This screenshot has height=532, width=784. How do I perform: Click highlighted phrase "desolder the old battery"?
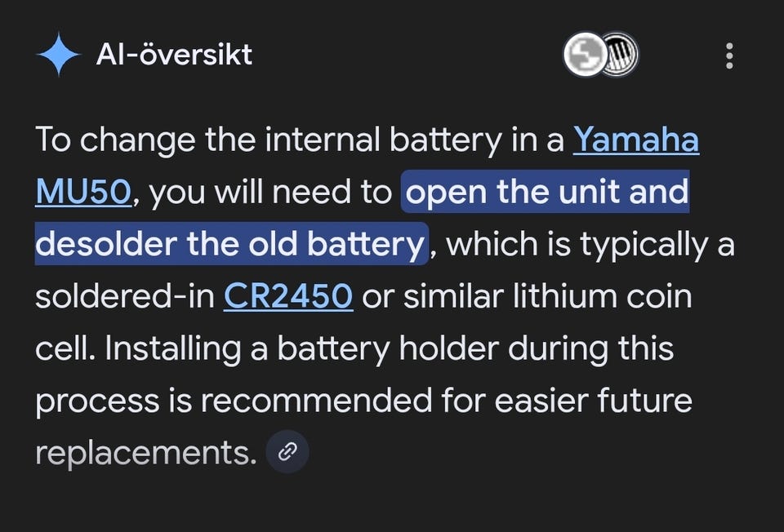coord(230,245)
